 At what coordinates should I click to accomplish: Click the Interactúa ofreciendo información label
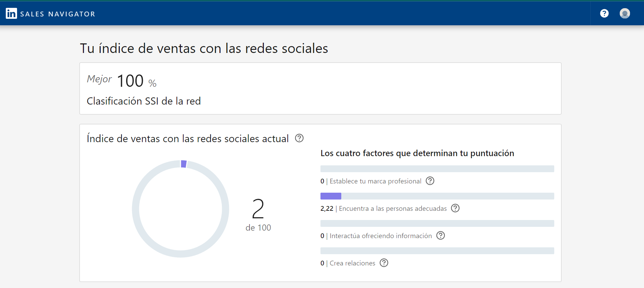(x=381, y=236)
